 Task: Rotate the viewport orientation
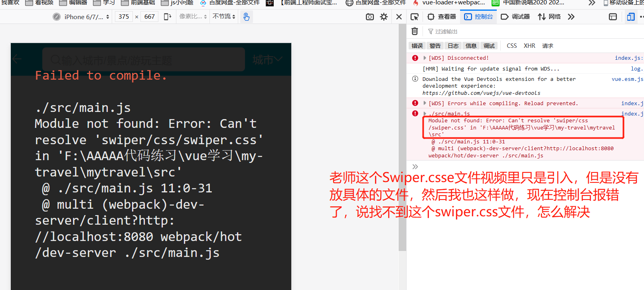(168, 17)
